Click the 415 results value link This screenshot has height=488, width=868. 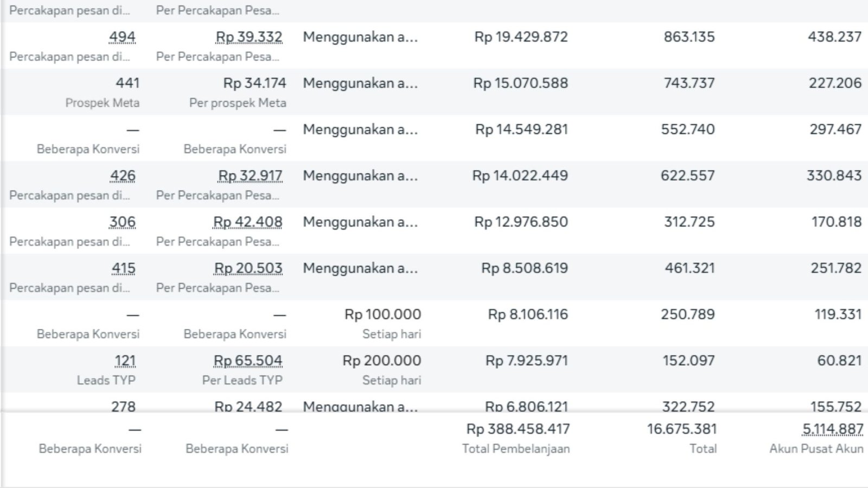[x=124, y=268]
